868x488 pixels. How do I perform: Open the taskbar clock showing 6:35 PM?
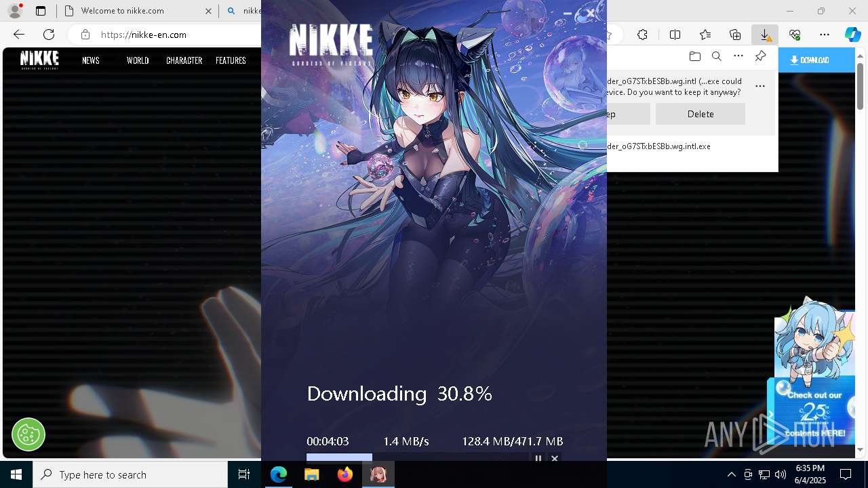(810, 474)
